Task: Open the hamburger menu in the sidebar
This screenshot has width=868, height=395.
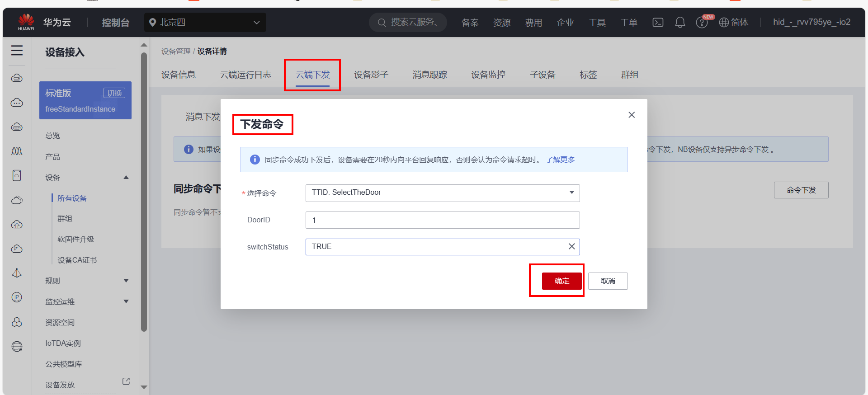Action: 17,50
